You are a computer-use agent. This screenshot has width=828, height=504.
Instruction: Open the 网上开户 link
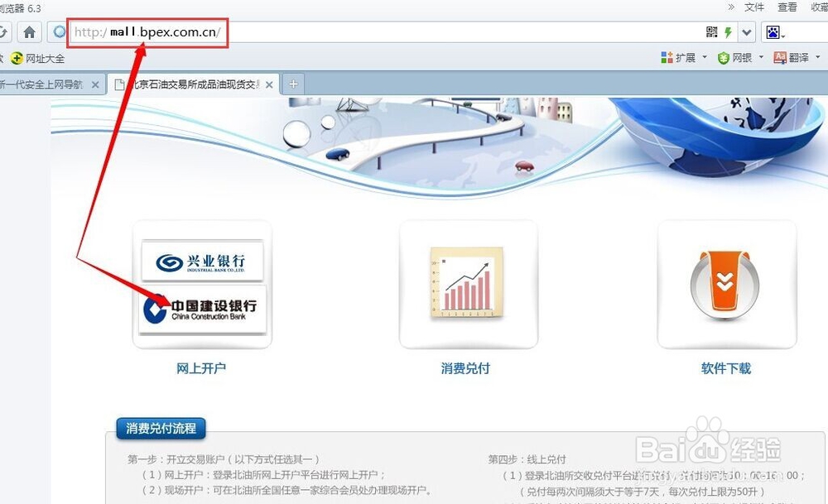[201, 368]
